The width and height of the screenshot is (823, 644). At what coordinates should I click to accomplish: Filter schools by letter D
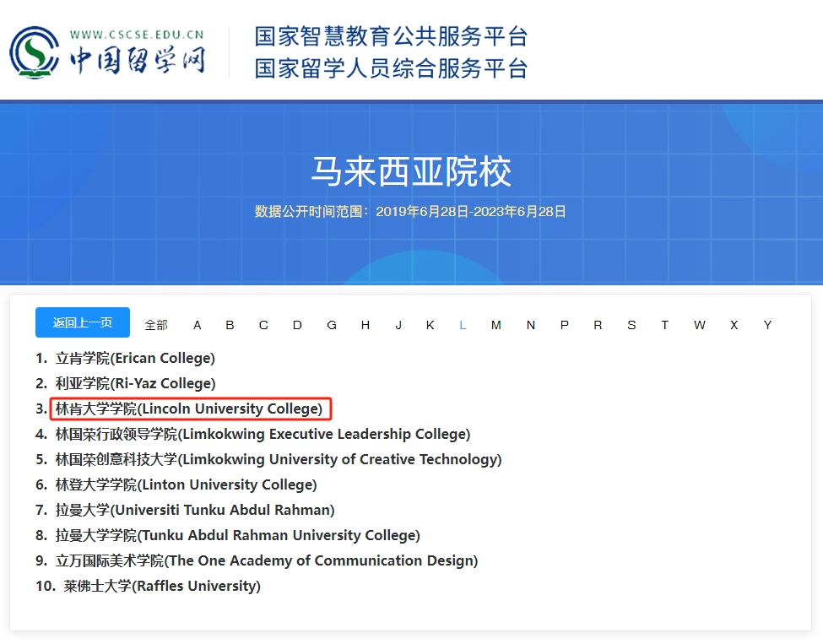[x=297, y=326]
